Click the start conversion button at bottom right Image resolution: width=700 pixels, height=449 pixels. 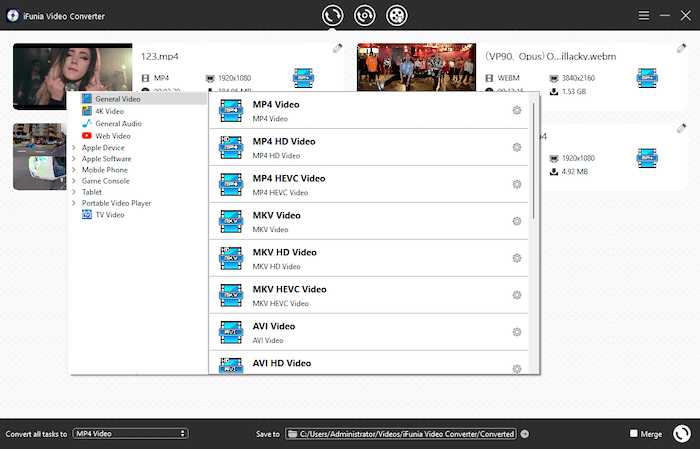click(x=682, y=433)
